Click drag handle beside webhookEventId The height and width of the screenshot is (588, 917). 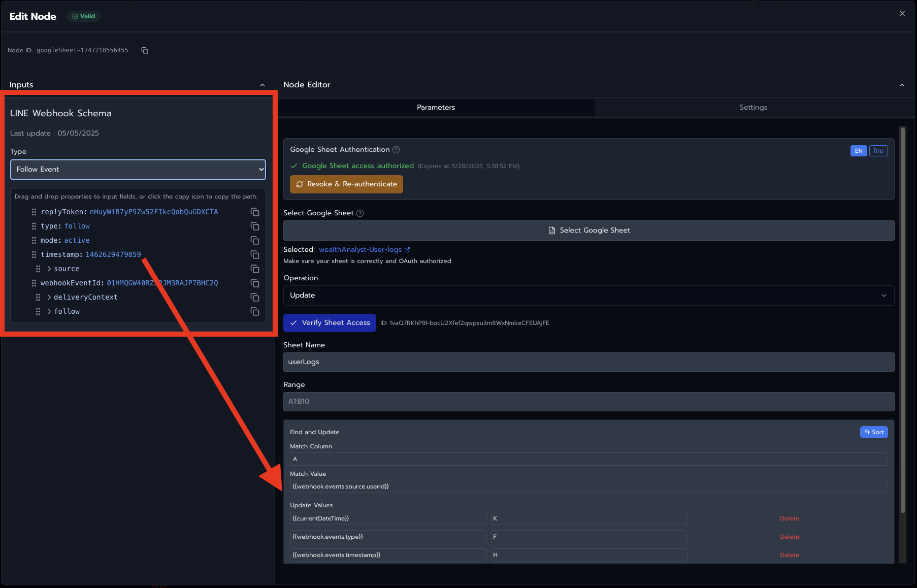tap(34, 283)
